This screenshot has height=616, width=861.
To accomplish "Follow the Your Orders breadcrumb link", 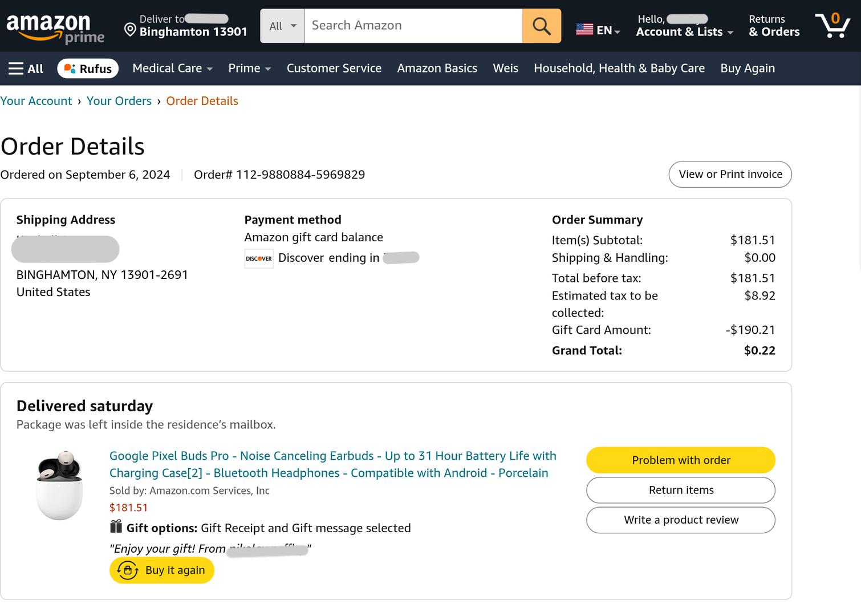I will [x=119, y=101].
